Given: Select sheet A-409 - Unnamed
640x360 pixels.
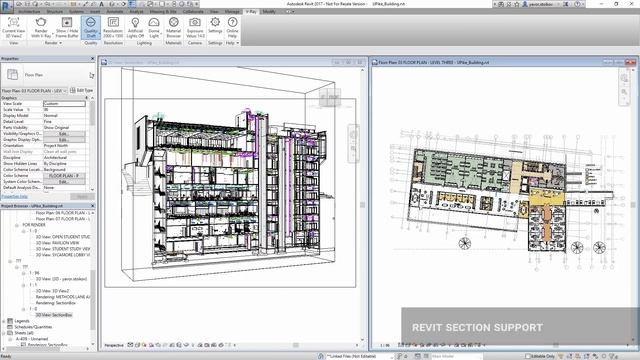Looking at the screenshot, I should (x=32, y=339).
